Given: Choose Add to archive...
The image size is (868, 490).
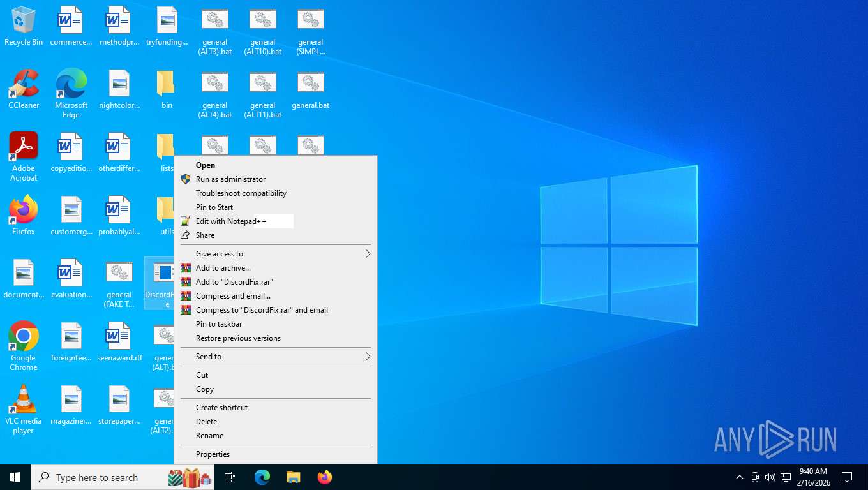Looking at the screenshot, I should (x=276, y=268).
